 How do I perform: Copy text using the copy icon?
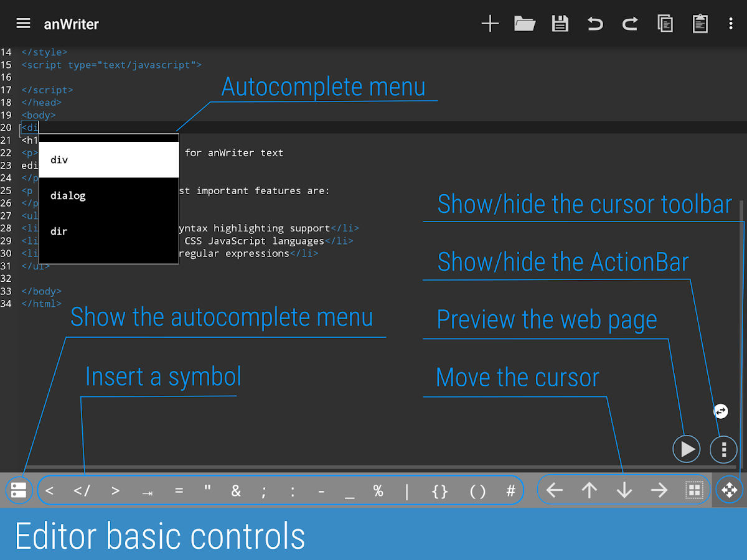point(665,24)
